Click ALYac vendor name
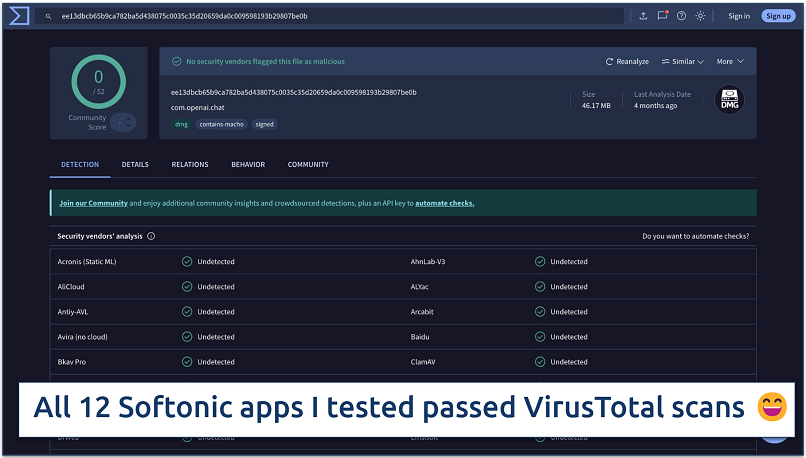Screen dimensions: 806x458 click(419, 287)
